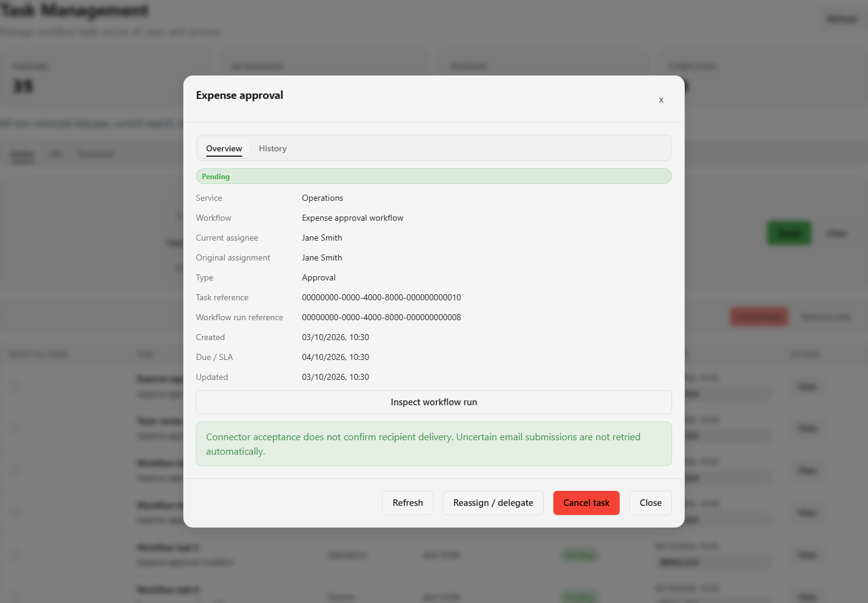Click Jane Smith beside Original assignment
This screenshot has width=868, height=603.
322,257
